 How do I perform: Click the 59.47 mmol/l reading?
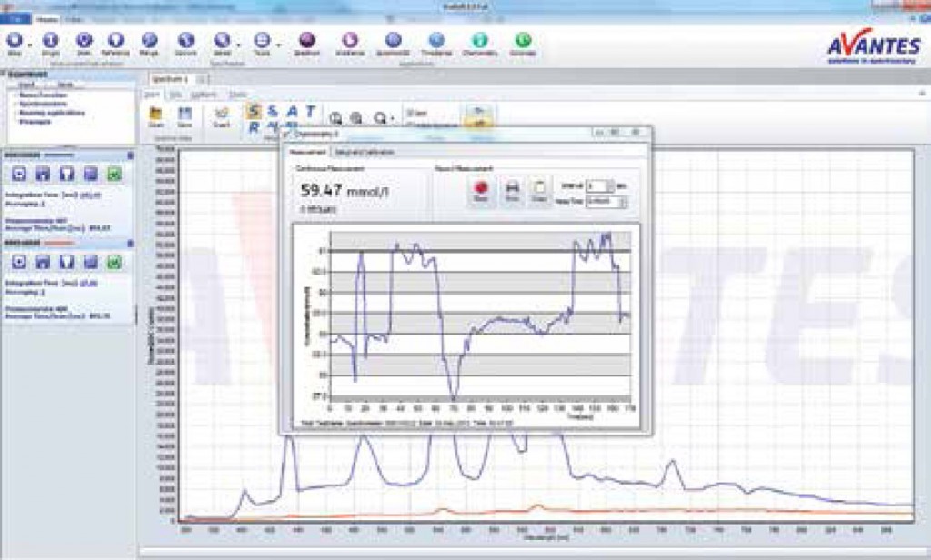tap(345, 191)
